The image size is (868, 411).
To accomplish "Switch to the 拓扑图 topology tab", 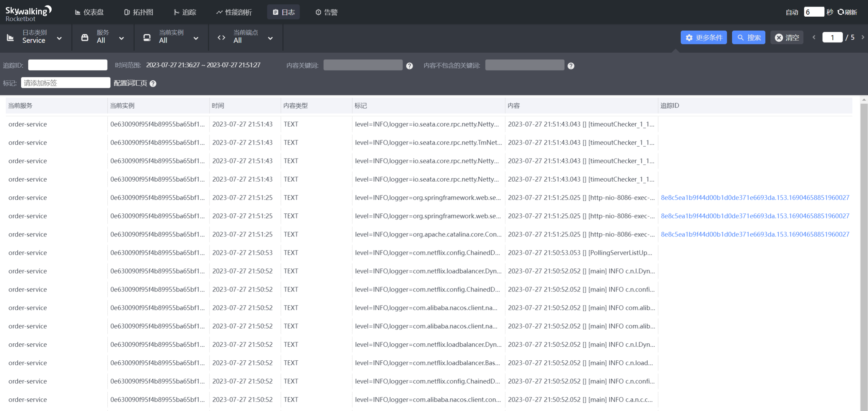I will click(139, 12).
